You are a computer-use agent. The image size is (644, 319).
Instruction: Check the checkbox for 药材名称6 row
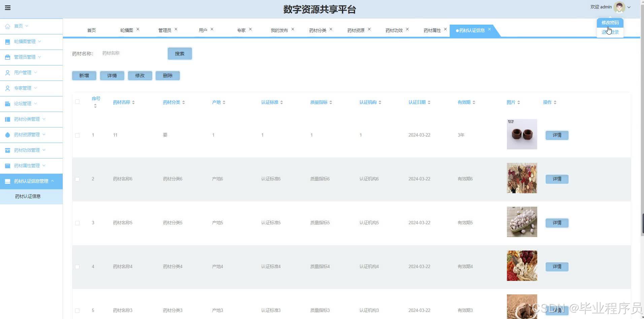click(x=77, y=179)
